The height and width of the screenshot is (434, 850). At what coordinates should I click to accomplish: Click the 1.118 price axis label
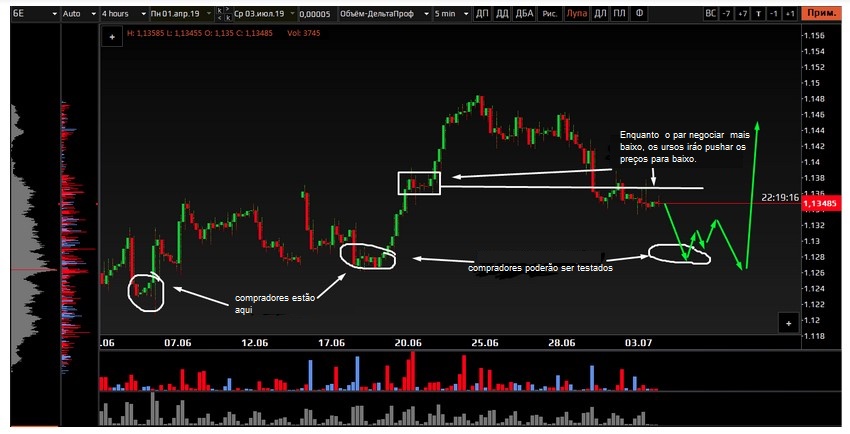point(814,336)
